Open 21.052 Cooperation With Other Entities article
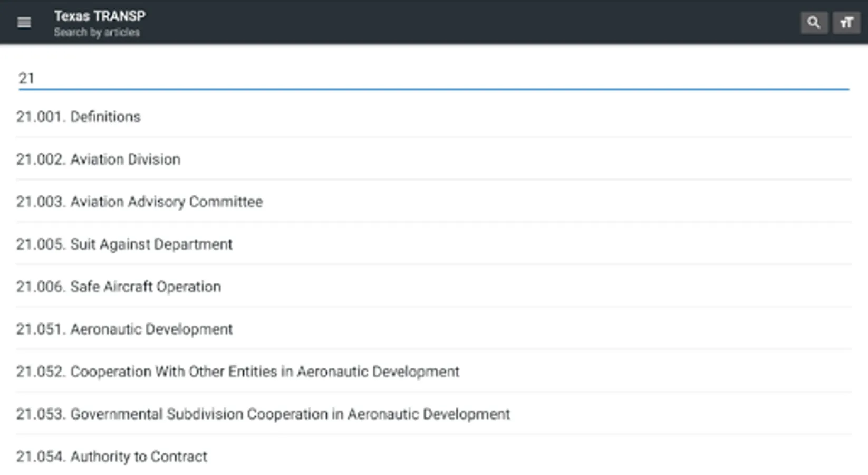Screen dimensions: 868x475 [238, 372]
